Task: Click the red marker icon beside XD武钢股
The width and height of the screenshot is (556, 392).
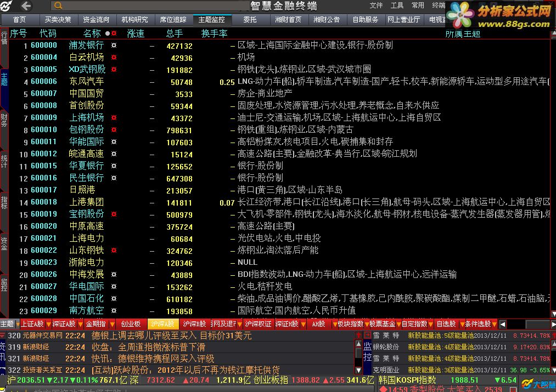Action: coord(114,70)
